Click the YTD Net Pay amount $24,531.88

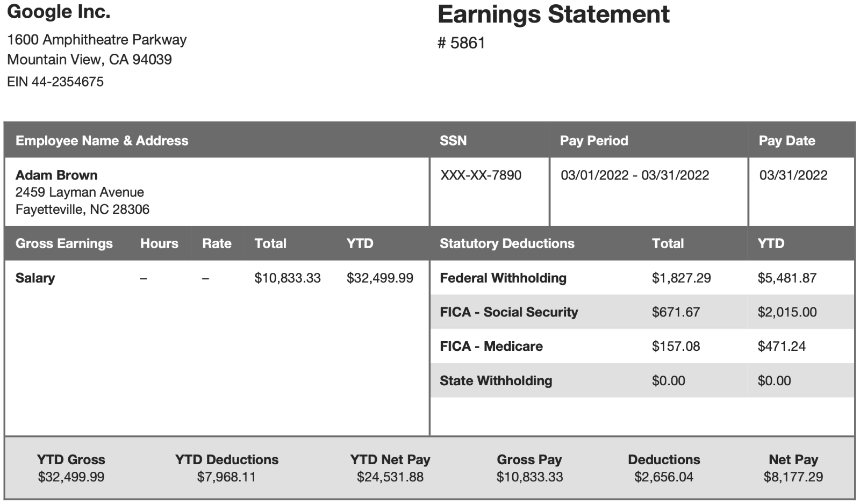pyautogui.click(x=390, y=477)
